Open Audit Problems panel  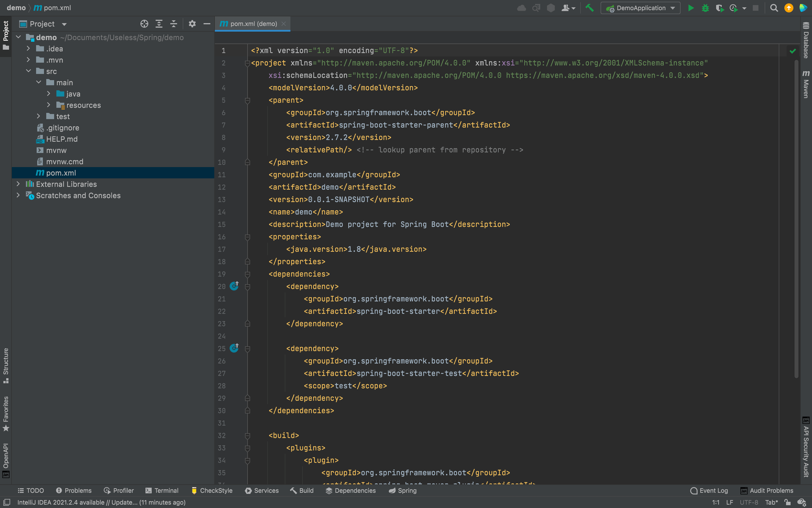(x=767, y=491)
